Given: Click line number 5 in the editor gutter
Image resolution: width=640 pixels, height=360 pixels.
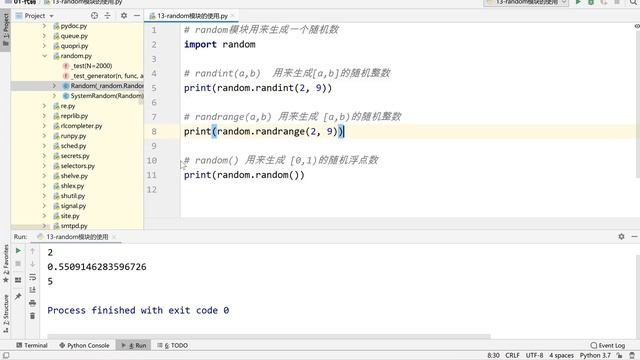Looking at the screenshot, I should (x=154, y=88).
